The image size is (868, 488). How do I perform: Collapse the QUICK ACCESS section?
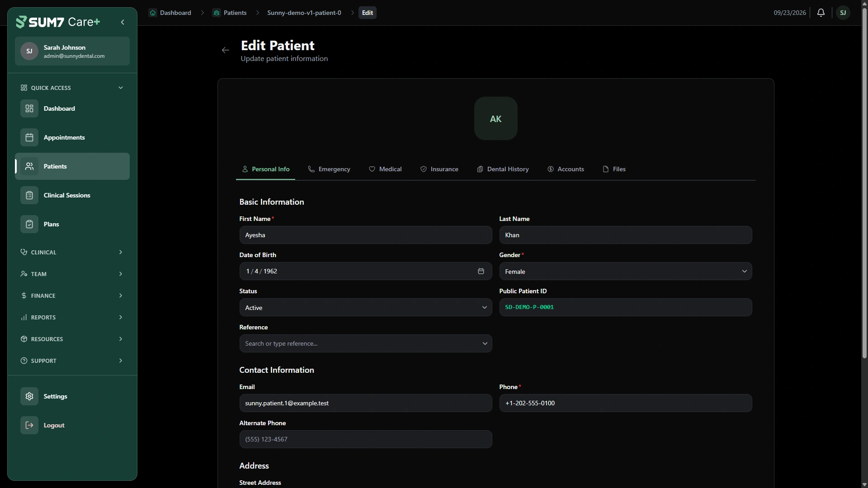(x=72, y=88)
